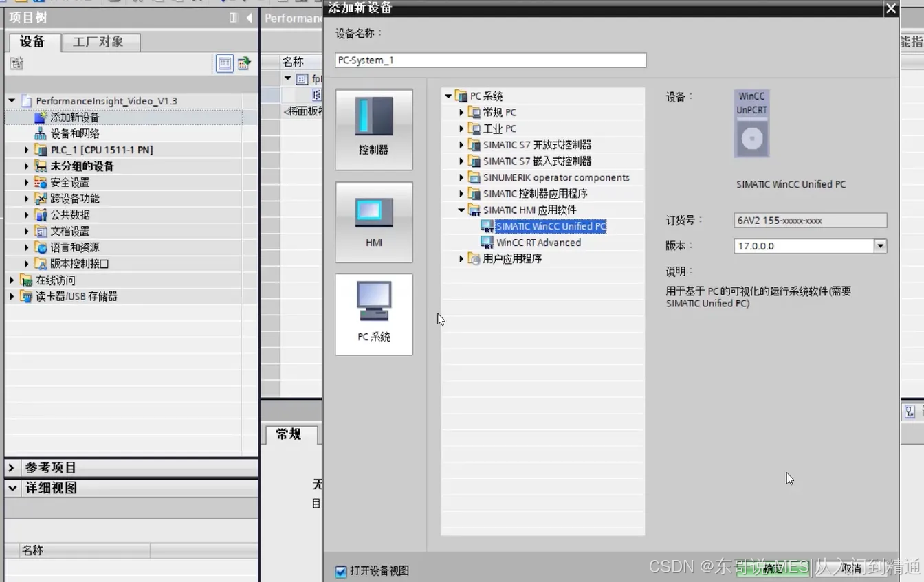This screenshot has width=924, height=582.
Task: Click the 用户应用程序 folder icon
Action: click(x=474, y=259)
